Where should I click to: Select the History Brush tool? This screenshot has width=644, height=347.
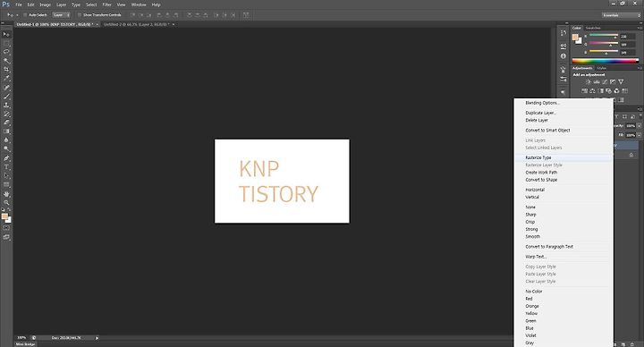[6, 114]
